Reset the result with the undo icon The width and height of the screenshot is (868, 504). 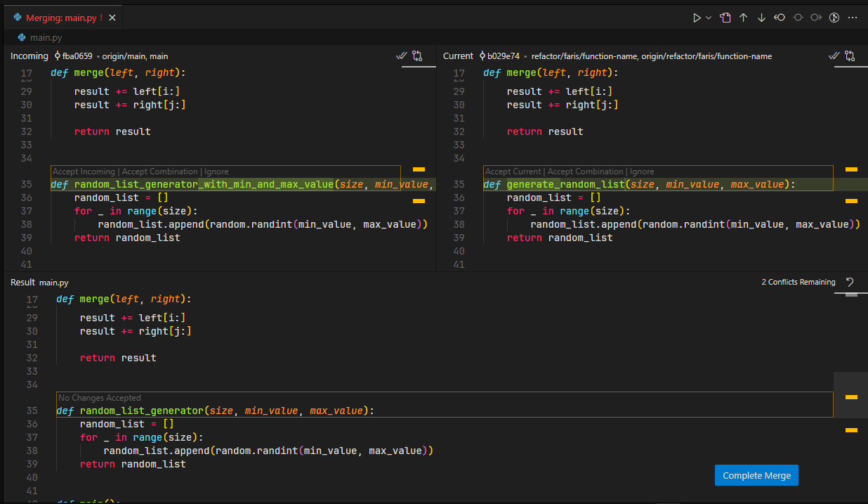pyautogui.click(x=850, y=282)
